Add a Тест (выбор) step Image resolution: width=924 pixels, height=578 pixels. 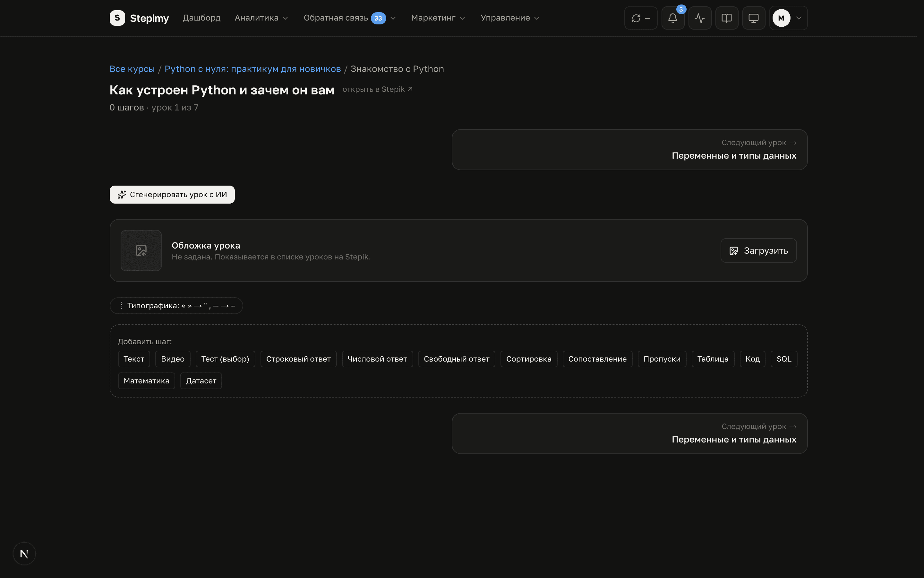pos(225,359)
